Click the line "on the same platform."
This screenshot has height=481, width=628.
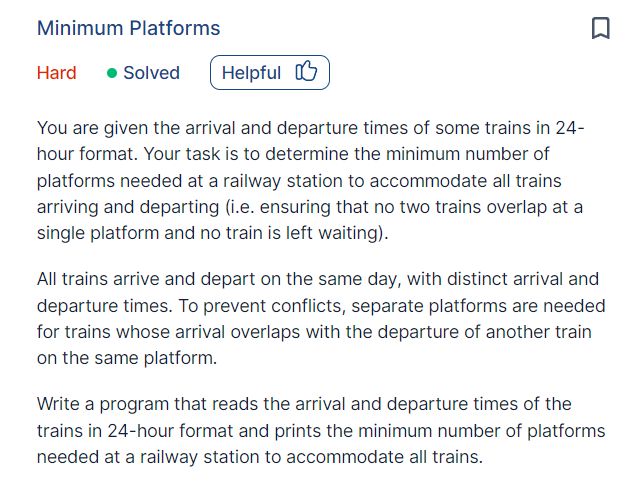tap(127, 358)
